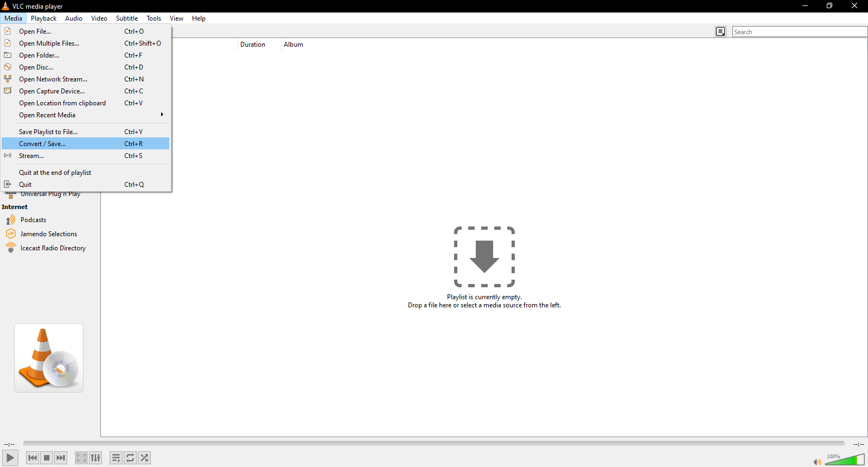The width and height of the screenshot is (868, 467).
Task: Close the Media menu via Media
Action: point(14,18)
